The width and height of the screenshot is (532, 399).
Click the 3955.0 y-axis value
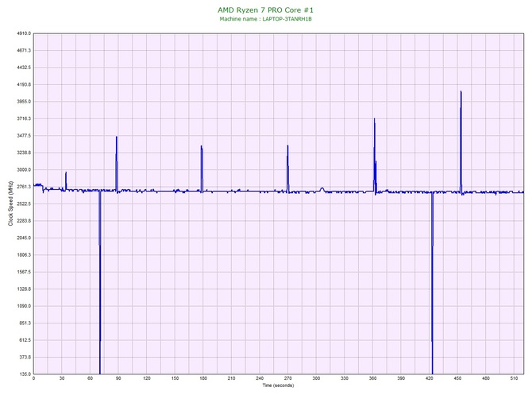click(24, 102)
